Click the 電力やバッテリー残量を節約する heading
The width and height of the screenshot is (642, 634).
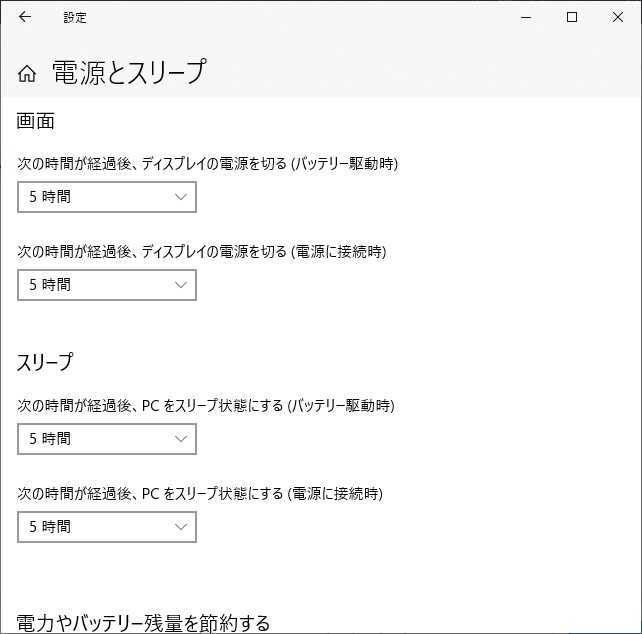(x=144, y=623)
